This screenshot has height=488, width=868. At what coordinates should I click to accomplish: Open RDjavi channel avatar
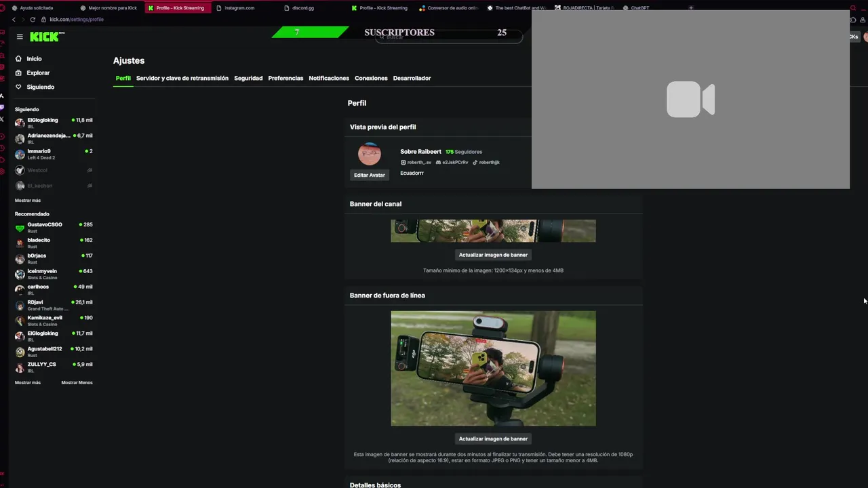coord(20,305)
